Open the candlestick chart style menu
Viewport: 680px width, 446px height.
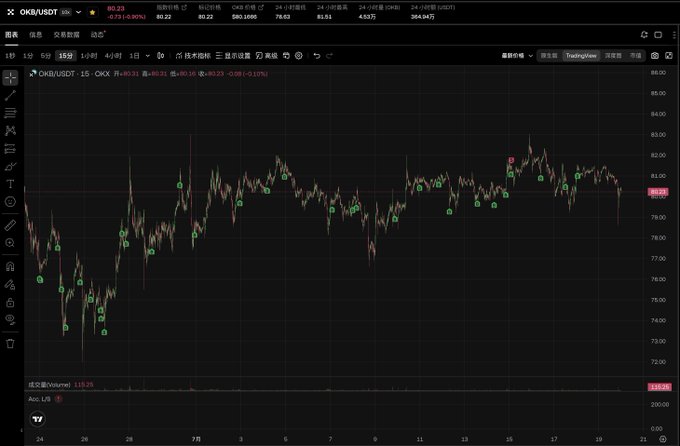[160, 56]
